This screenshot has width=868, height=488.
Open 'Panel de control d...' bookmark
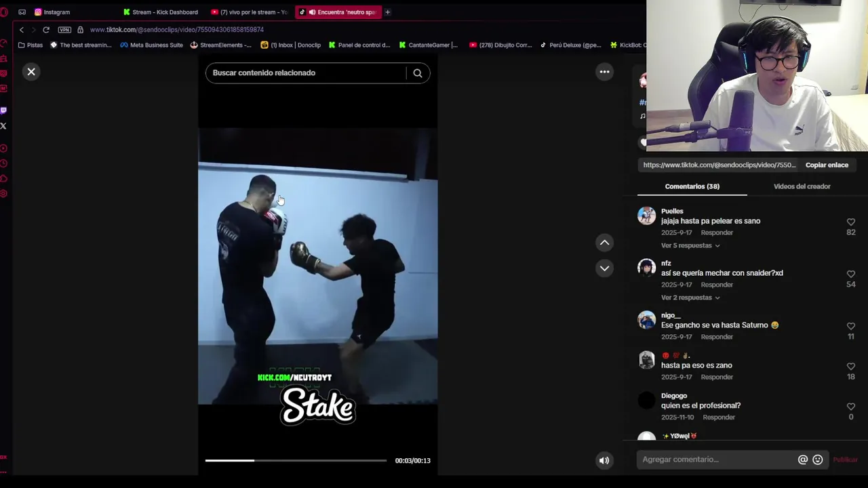tap(359, 45)
